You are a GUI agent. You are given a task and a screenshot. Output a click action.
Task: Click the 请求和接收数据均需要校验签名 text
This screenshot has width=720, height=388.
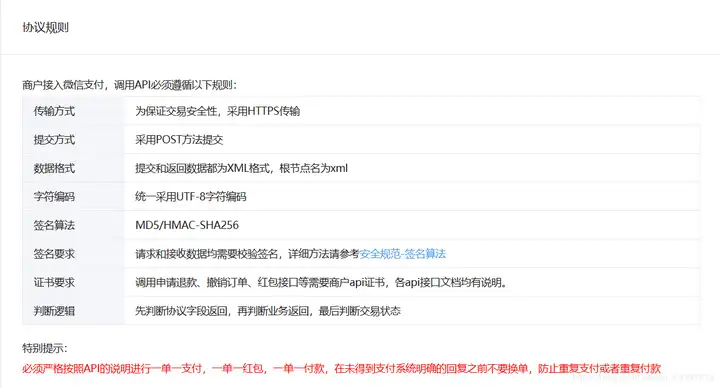point(207,254)
